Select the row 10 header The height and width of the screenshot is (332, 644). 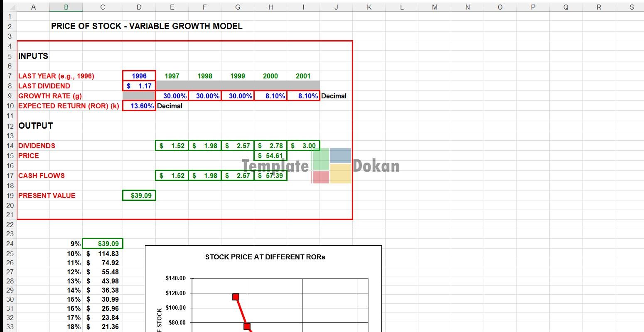pos(10,106)
